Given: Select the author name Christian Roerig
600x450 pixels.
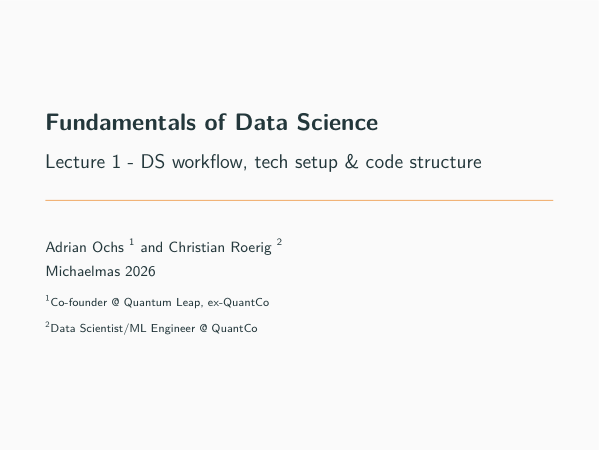Looking at the screenshot, I should tap(220, 248).
